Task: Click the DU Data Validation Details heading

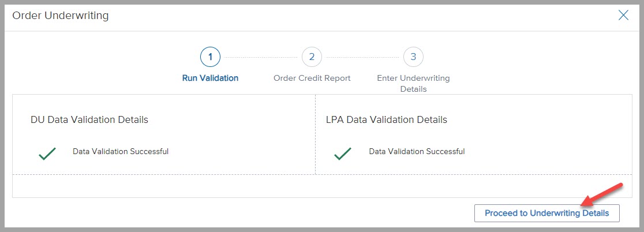Action: click(89, 120)
